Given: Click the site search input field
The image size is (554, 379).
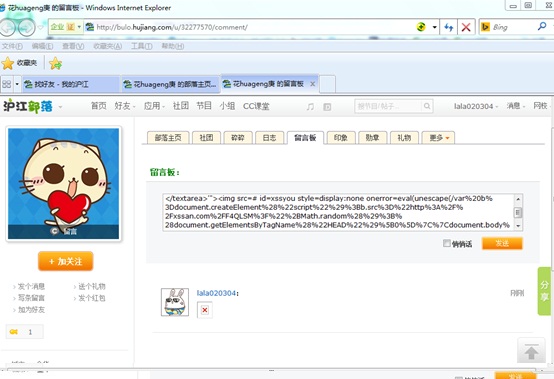Looking at the screenshot, I should pyautogui.click(x=388, y=106).
